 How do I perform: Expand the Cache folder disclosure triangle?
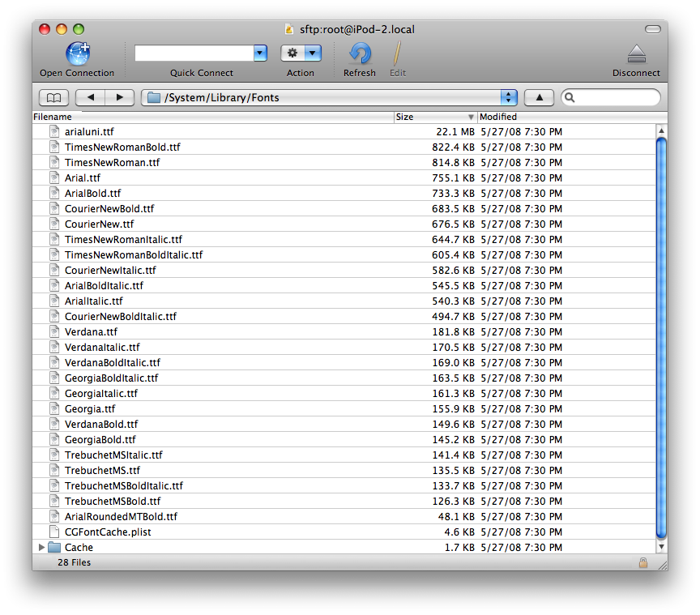pos(41,547)
